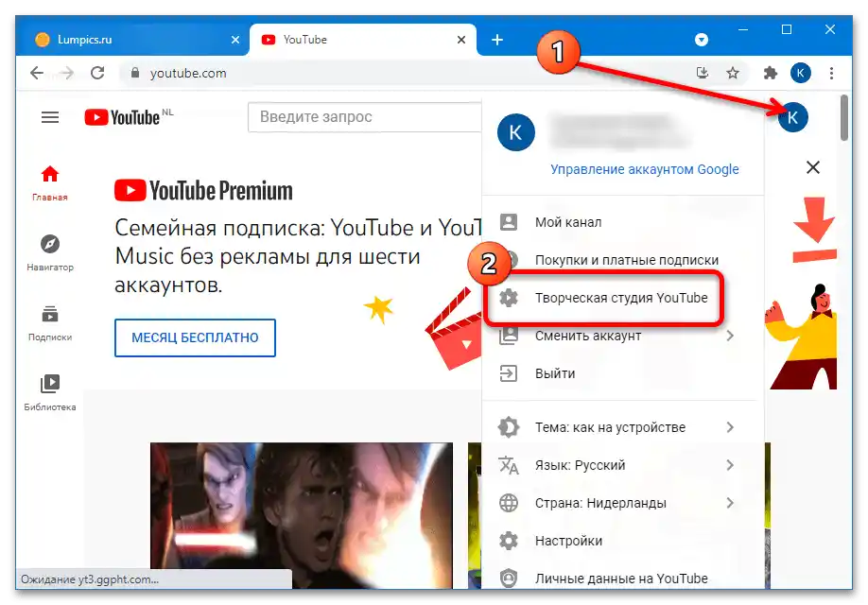Open Chrome three-dot menu
Image resolution: width=868 pixels, height=605 pixels.
click(831, 73)
